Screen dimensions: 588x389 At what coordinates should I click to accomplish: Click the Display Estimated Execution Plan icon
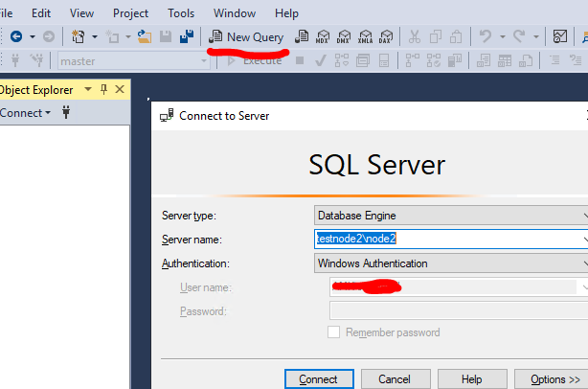342,60
